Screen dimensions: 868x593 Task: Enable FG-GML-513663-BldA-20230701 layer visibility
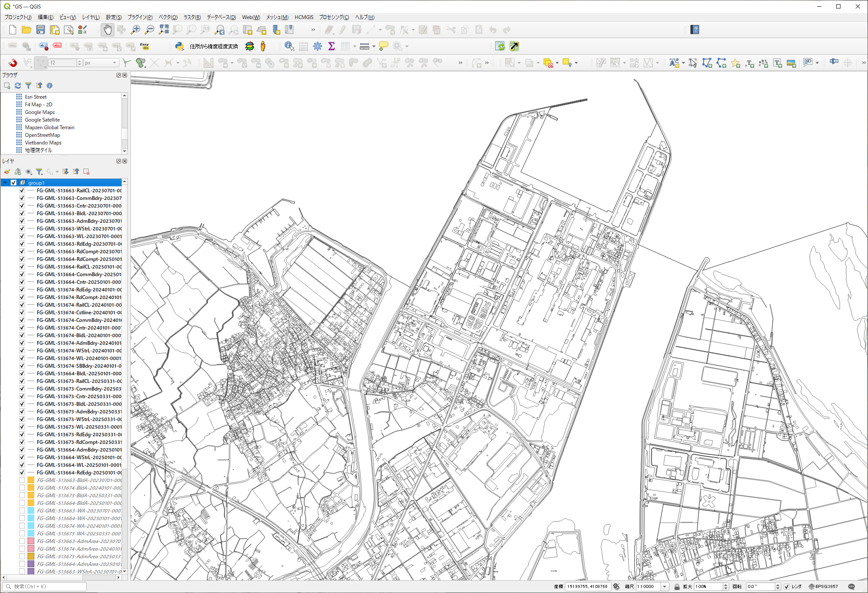(x=22, y=480)
